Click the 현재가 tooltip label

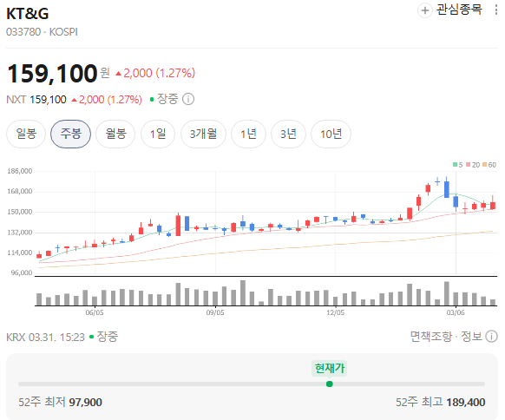(x=329, y=368)
